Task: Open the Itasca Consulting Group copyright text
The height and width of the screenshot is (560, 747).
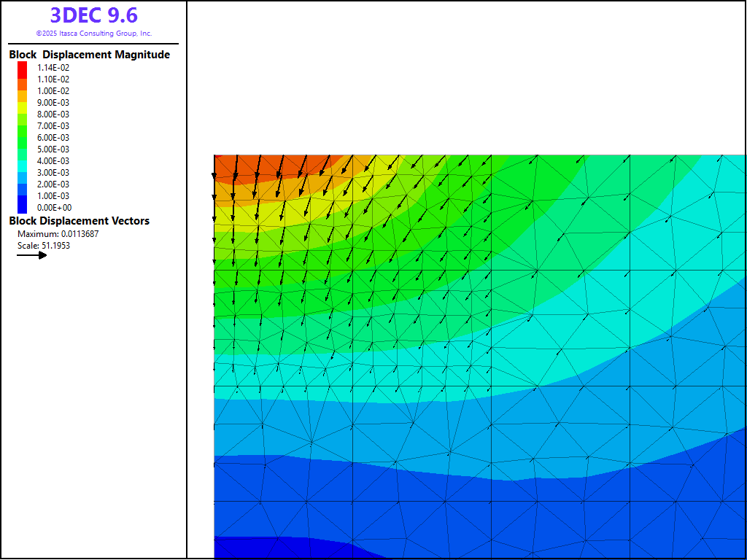Action: 93,34
